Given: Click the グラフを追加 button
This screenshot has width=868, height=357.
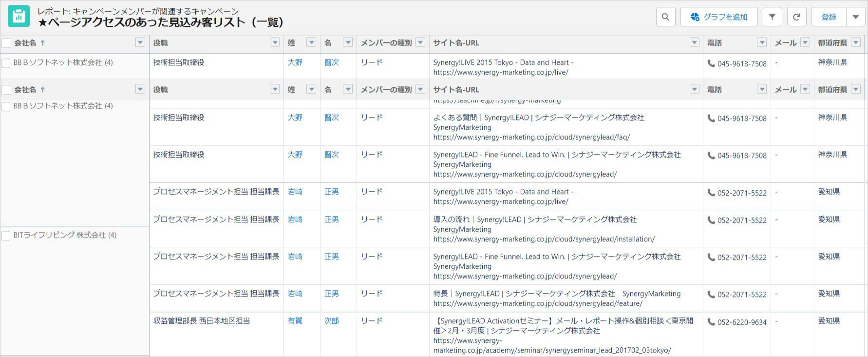Looking at the screenshot, I should pyautogui.click(x=719, y=17).
